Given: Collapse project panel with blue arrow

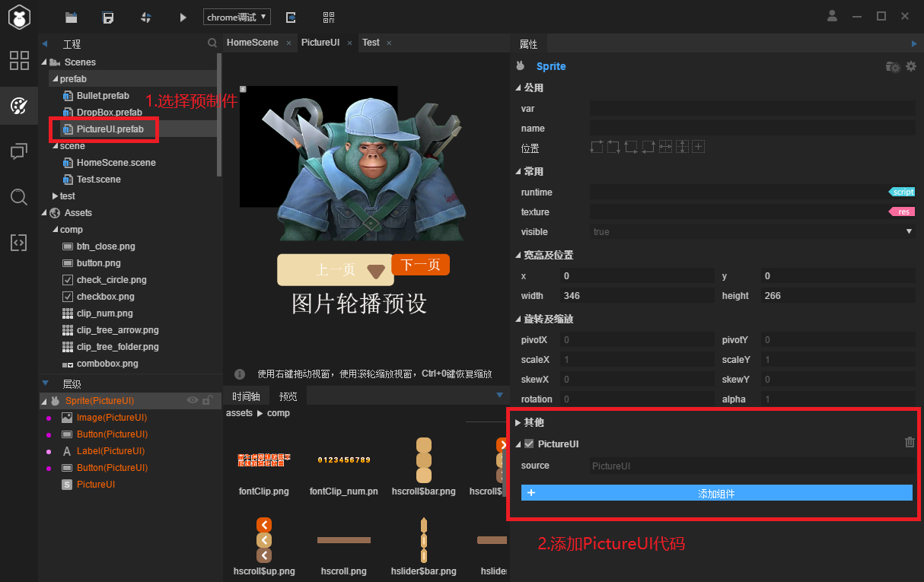Looking at the screenshot, I should click(x=45, y=44).
